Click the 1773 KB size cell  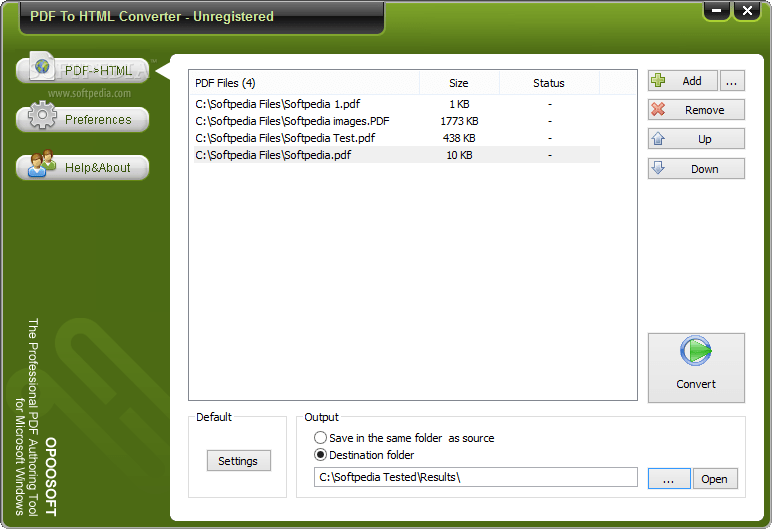[459, 121]
